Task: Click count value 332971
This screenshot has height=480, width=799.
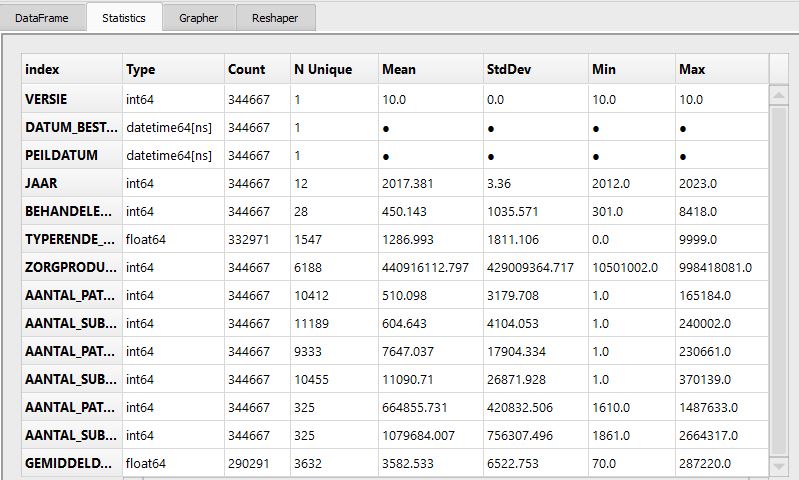Action: pos(249,239)
